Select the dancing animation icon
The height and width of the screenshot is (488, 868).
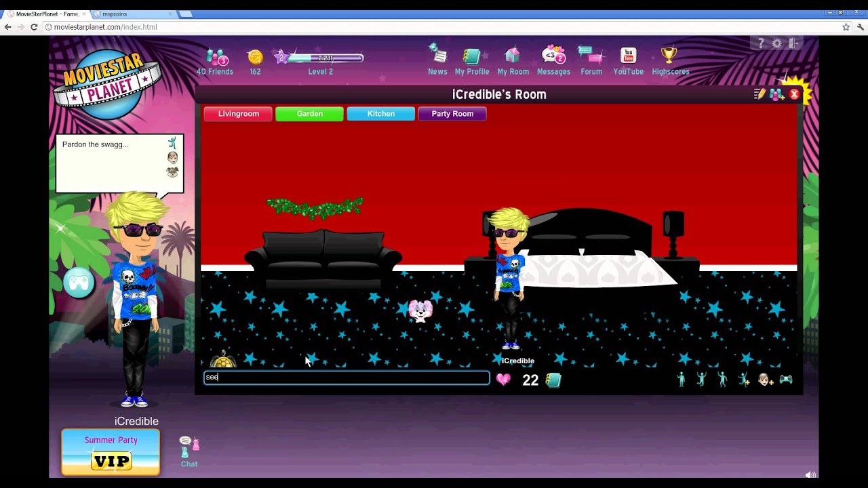[x=722, y=380]
